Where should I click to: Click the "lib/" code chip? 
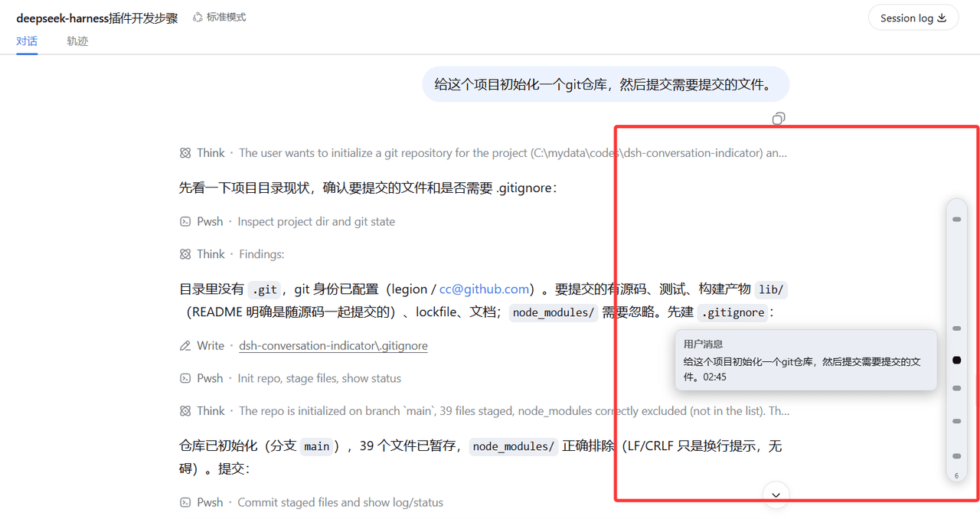770,289
